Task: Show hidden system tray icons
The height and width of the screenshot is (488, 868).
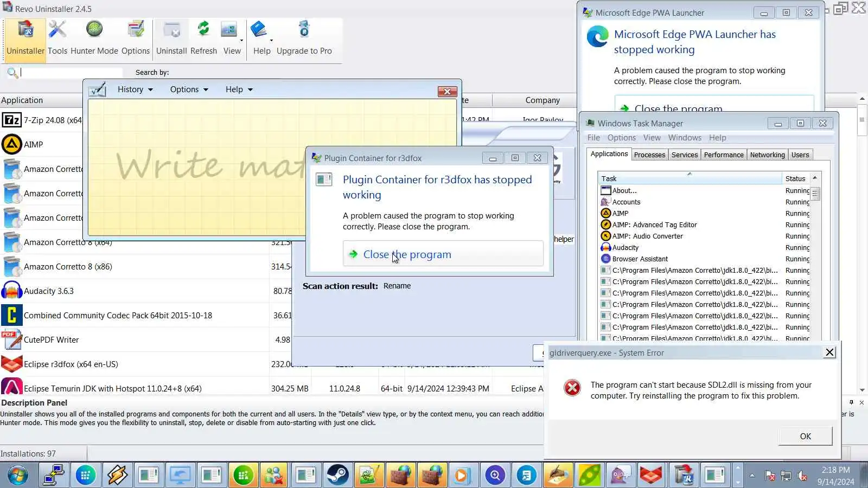Action: (x=752, y=476)
